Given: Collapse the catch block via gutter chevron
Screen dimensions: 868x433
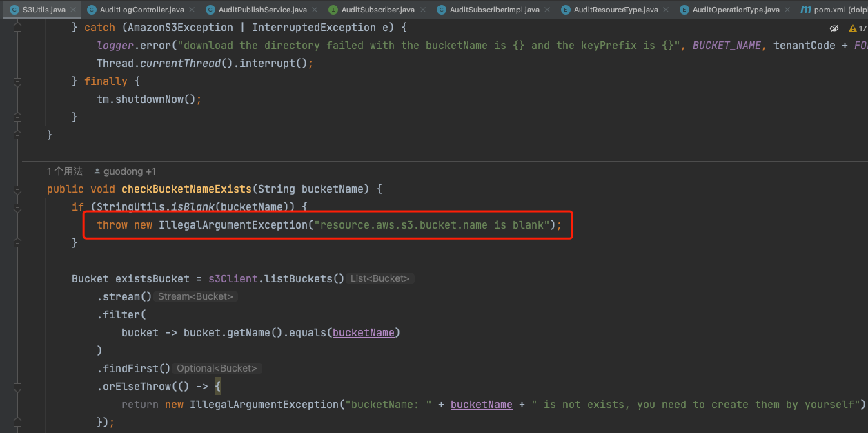Looking at the screenshot, I should [x=17, y=27].
